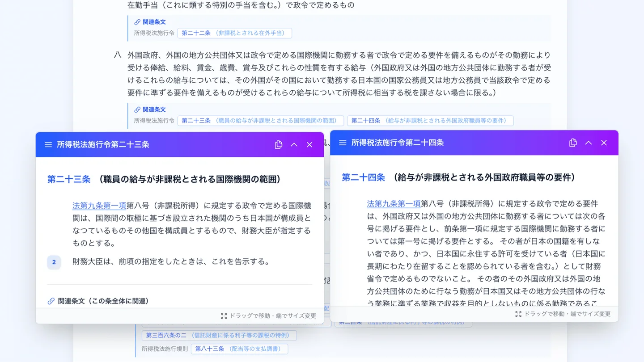
Task: Open 第二十四条 (給与が非課税とされる外国政府職員等の要件) chip
Action: point(430,121)
